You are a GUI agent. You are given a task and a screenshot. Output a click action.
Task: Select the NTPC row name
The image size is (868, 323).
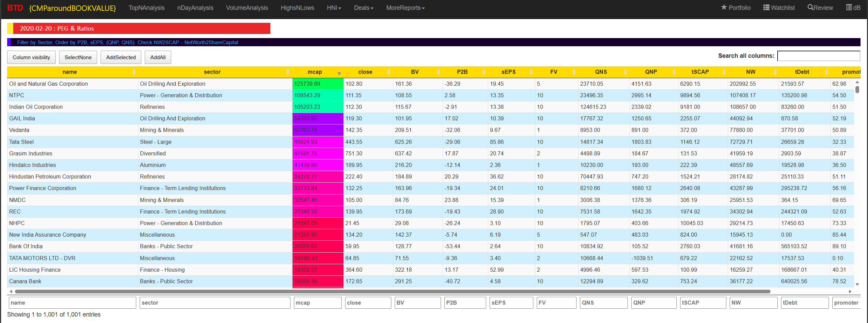(17, 95)
